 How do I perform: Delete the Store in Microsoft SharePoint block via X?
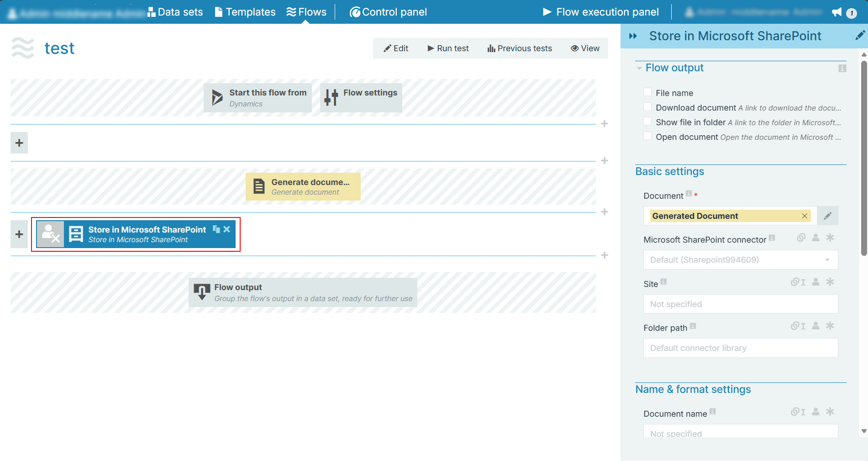(227, 229)
